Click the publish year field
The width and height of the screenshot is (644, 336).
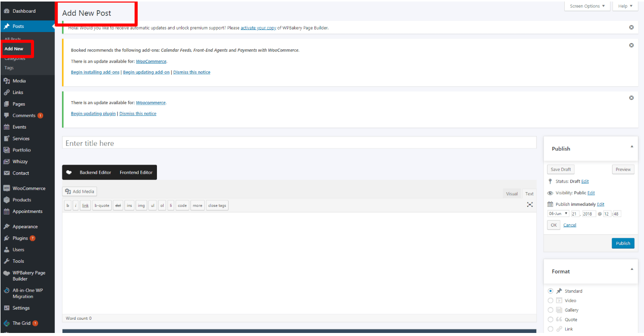pyautogui.click(x=589, y=213)
